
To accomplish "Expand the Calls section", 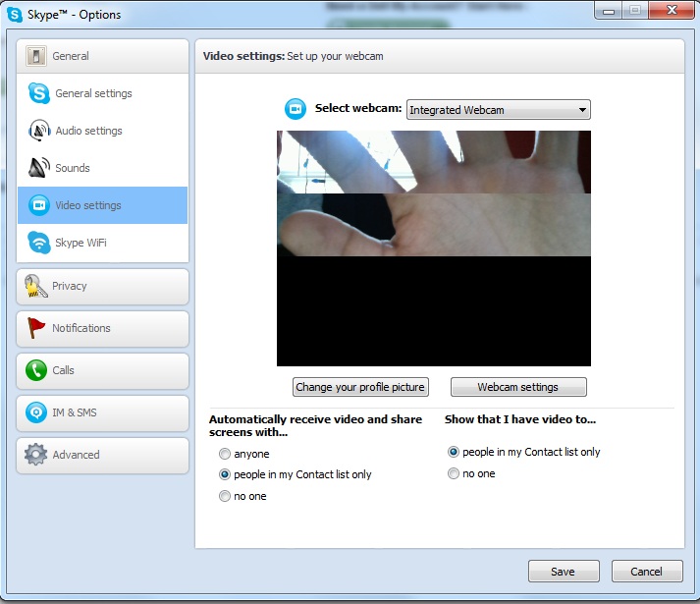I will click(x=102, y=371).
